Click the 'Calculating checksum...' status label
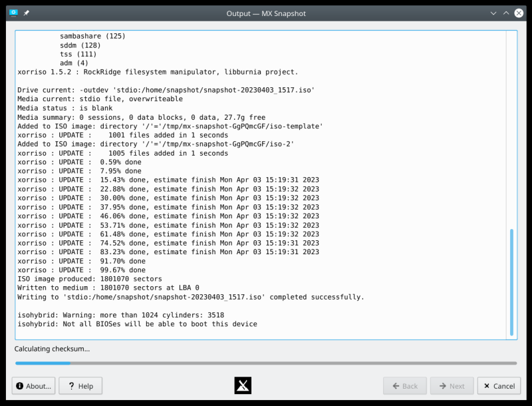 click(x=52, y=349)
